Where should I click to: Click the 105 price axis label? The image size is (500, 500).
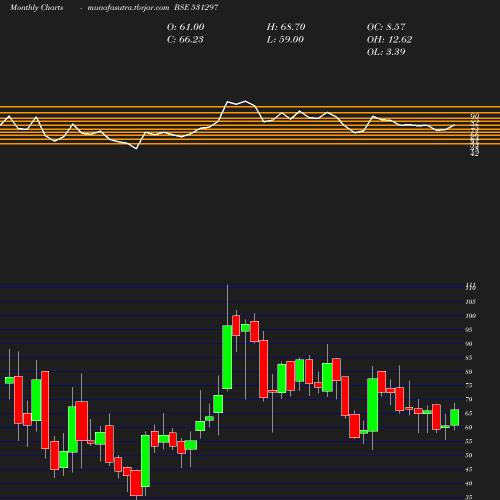click(471, 302)
